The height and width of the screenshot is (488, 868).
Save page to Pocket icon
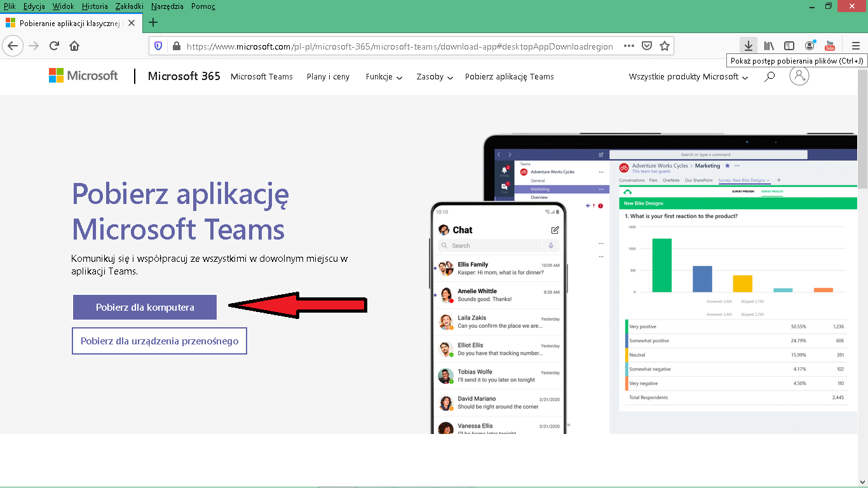click(647, 46)
